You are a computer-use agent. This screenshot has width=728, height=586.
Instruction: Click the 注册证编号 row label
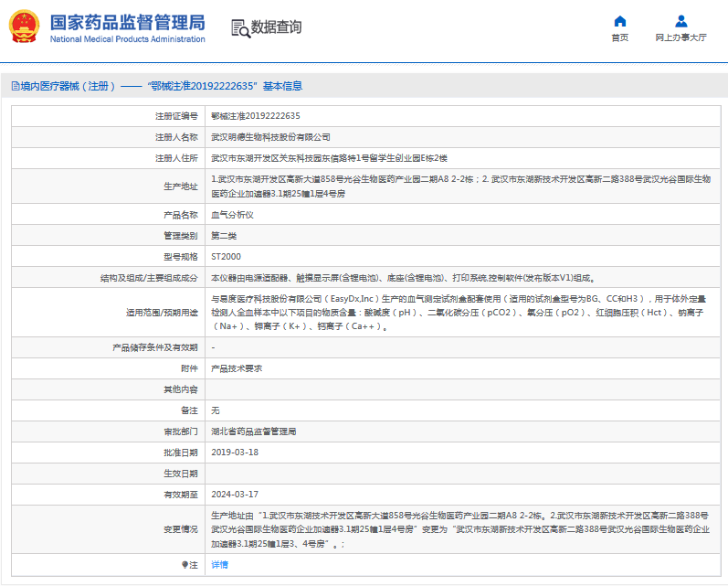coord(176,116)
